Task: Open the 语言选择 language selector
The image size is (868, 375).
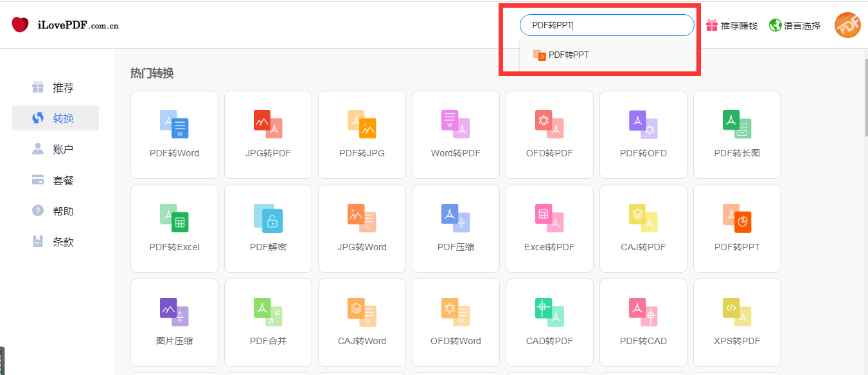Action: pos(795,26)
